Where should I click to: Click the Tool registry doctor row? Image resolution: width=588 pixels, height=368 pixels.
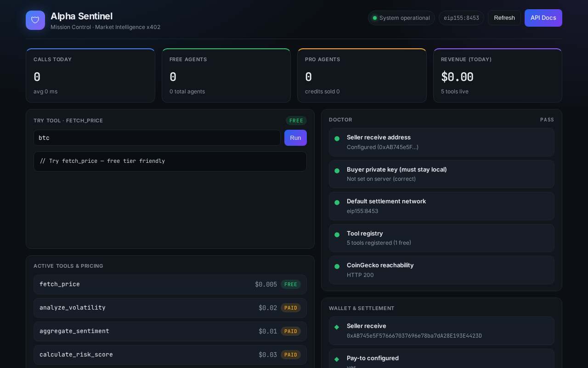point(441,238)
